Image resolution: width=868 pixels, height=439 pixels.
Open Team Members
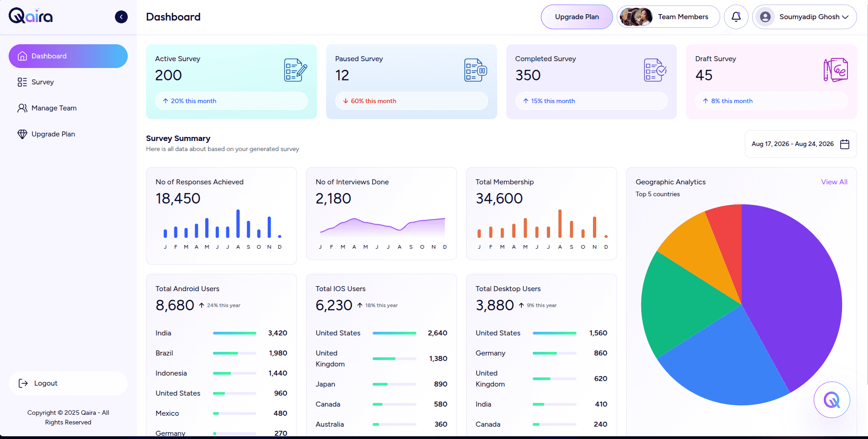point(668,17)
